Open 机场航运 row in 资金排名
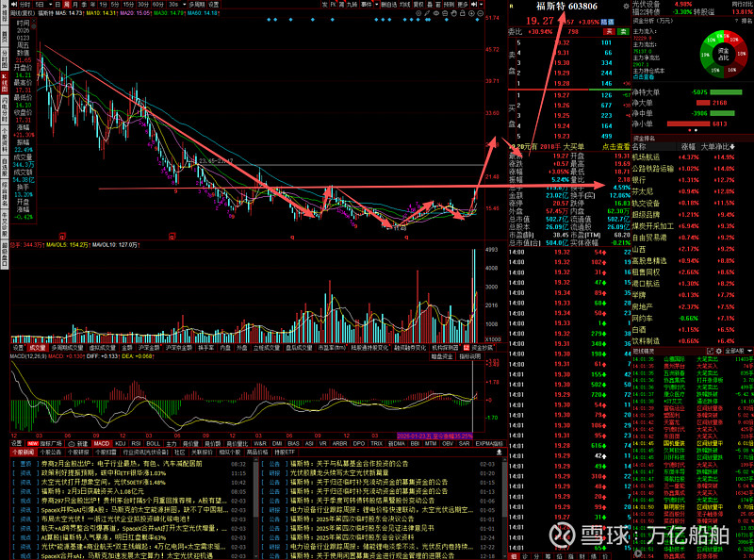This screenshot has height=560, width=754. [683, 157]
